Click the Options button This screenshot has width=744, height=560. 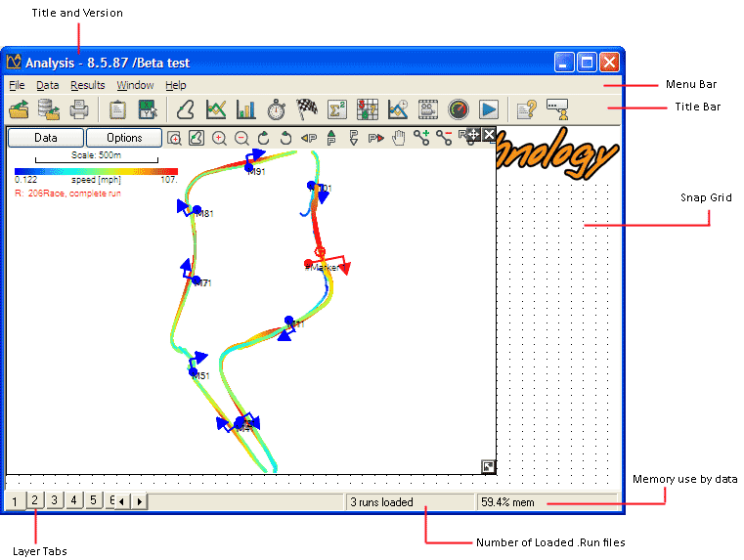point(124,138)
